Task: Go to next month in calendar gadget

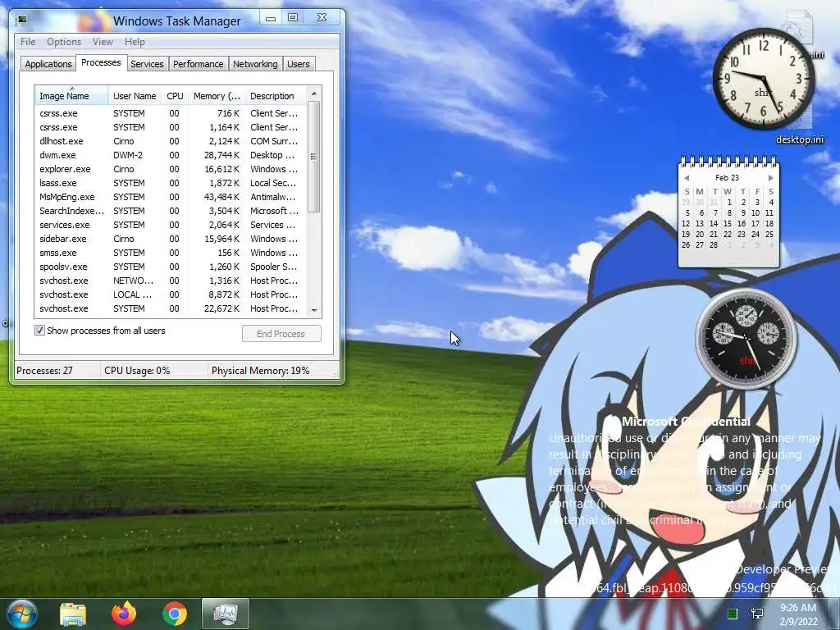Action: point(770,178)
